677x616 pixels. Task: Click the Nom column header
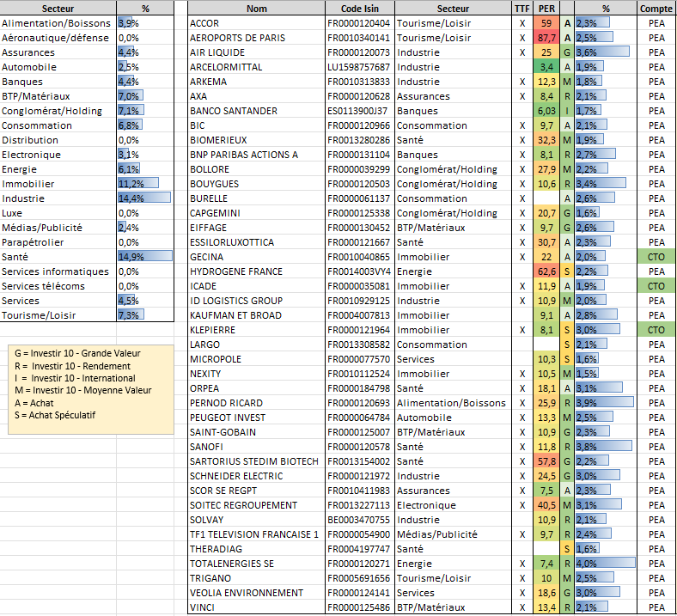pyautogui.click(x=257, y=9)
